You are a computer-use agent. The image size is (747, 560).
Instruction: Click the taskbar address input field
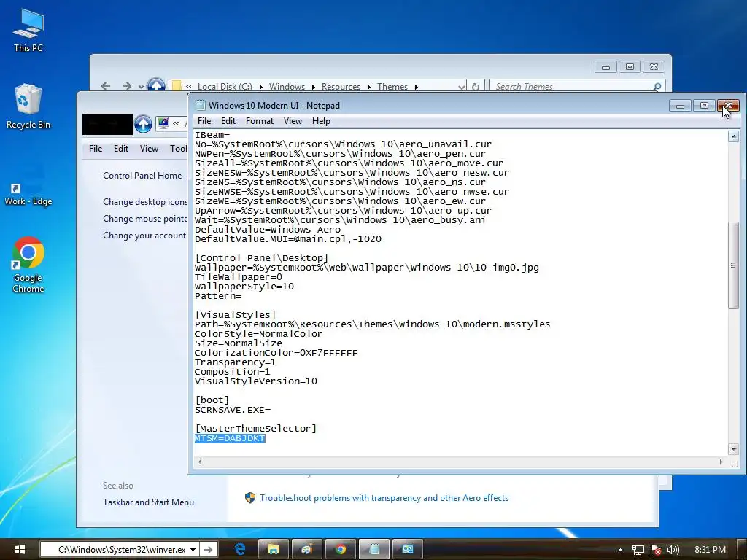(119, 550)
